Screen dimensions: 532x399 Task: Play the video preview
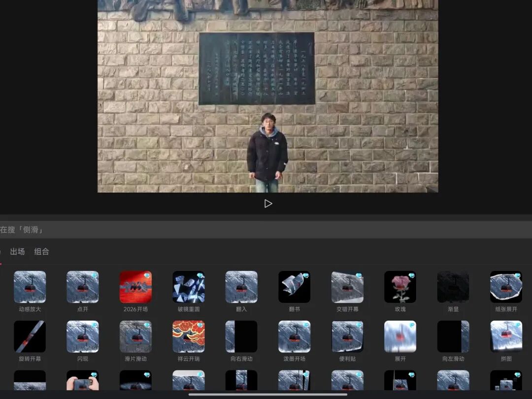tap(268, 203)
